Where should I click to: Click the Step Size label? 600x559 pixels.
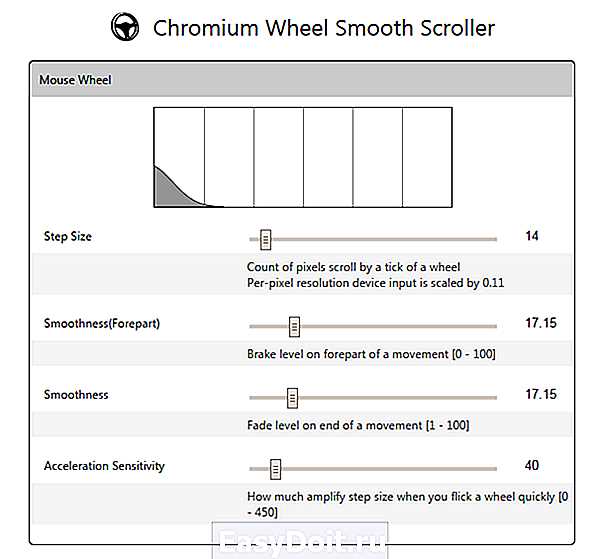[68, 236]
